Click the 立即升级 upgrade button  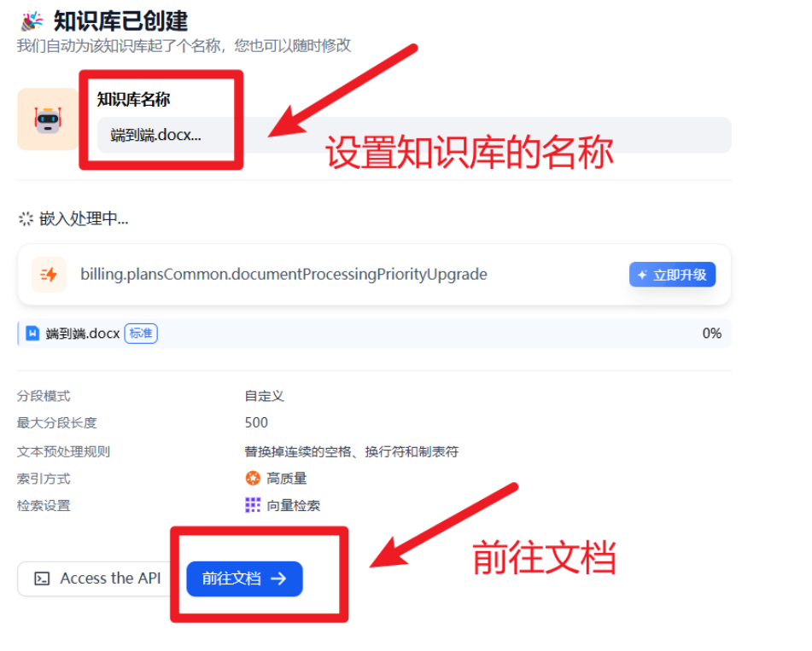pos(672,275)
